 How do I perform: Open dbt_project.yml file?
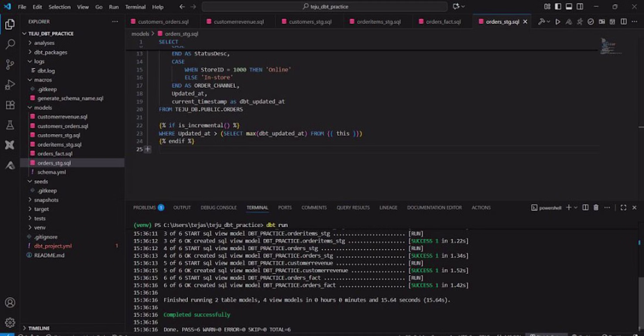53,246
